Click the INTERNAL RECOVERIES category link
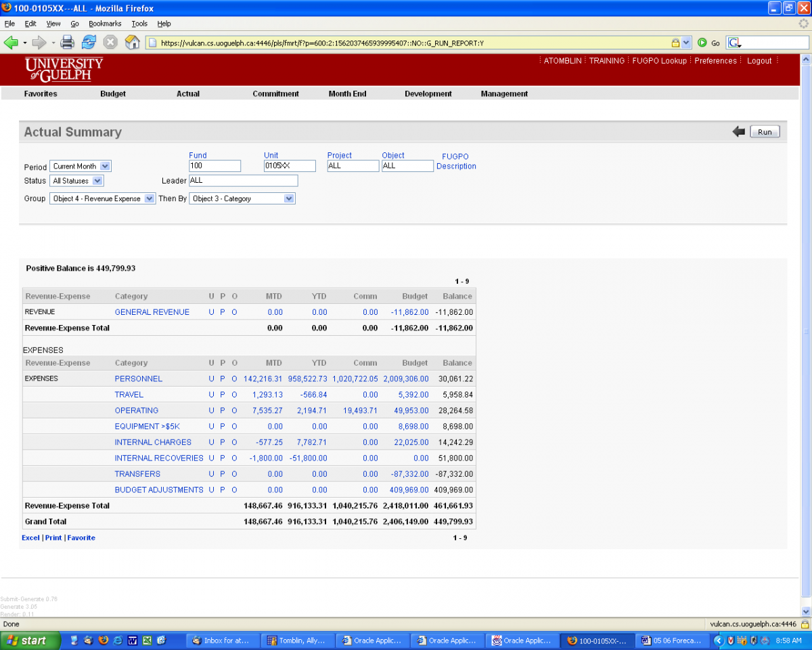The image size is (812, 650). 159,458
